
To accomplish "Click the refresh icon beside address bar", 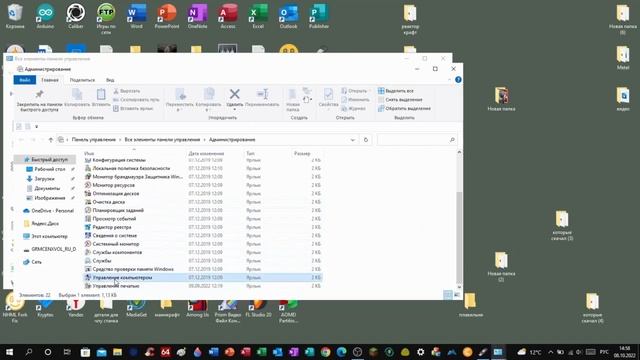I will pyautogui.click(x=366, y=140).
